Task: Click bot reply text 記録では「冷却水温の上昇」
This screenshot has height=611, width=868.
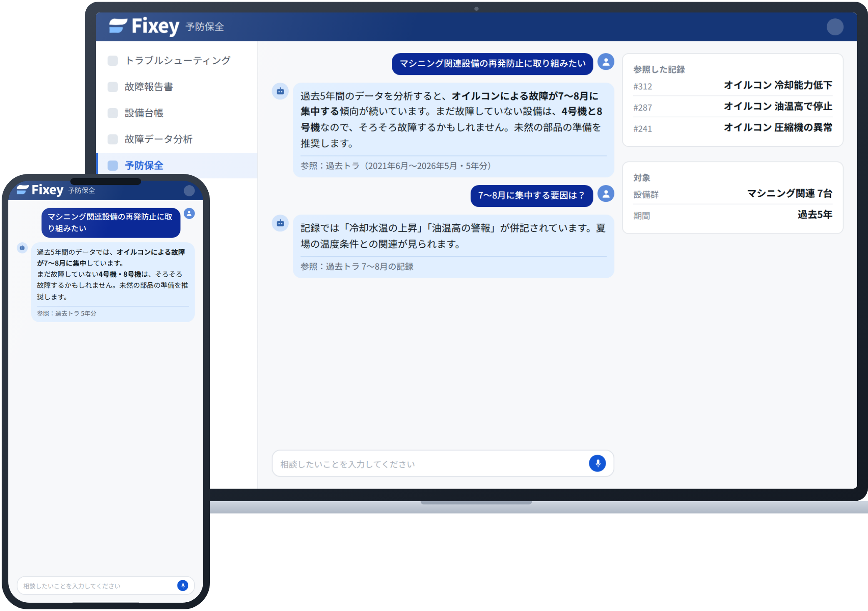Action: click(x=453, y=236)
